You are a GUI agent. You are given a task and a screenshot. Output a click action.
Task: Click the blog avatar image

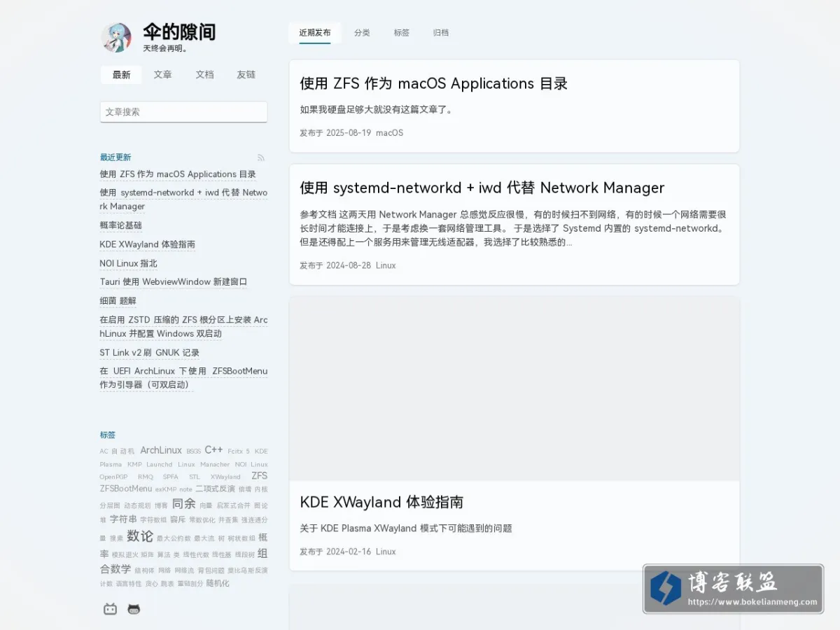[x=116, y=37]
